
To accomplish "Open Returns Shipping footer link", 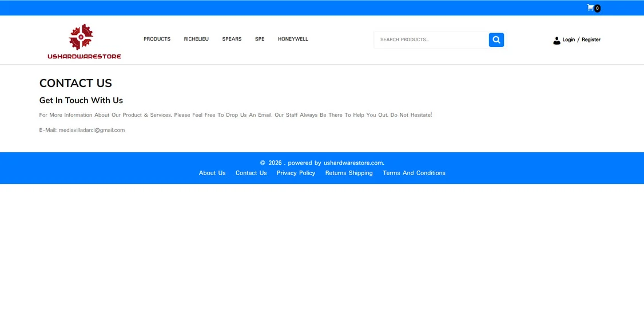I will click(x=349, y=173).
